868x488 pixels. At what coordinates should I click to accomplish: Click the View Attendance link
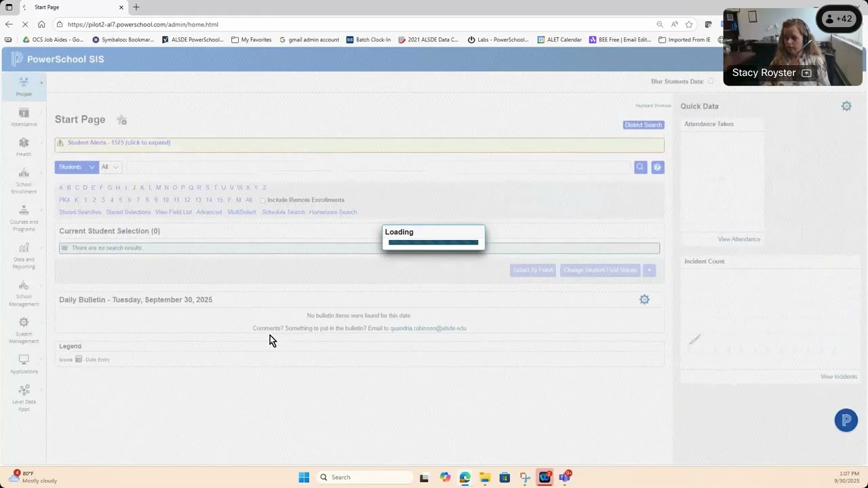tap(739, 239)
